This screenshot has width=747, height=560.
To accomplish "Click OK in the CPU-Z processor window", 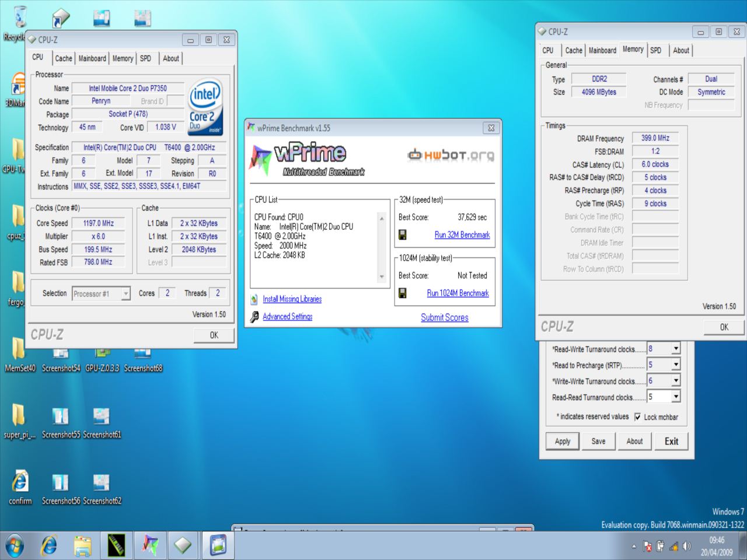I will click(x=214, y=335).
